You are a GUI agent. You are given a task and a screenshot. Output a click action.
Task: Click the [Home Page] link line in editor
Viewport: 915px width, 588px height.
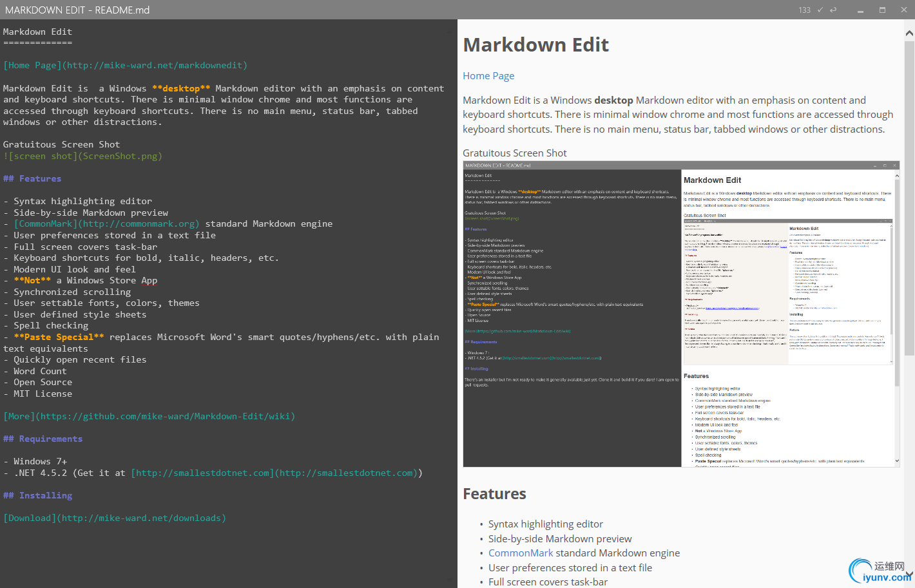[125, 66]
